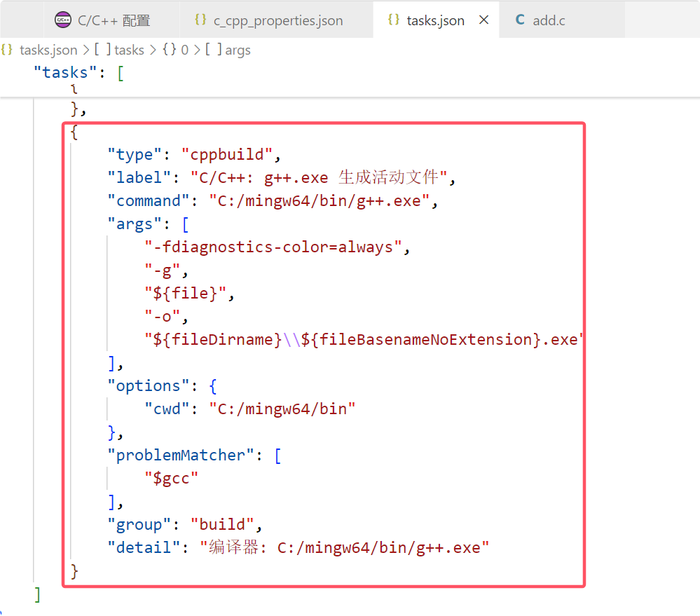Click the C file icon on add.c tab
Image resolution: width=700 pixels, height=616 pixels.
tap(520, 20)
